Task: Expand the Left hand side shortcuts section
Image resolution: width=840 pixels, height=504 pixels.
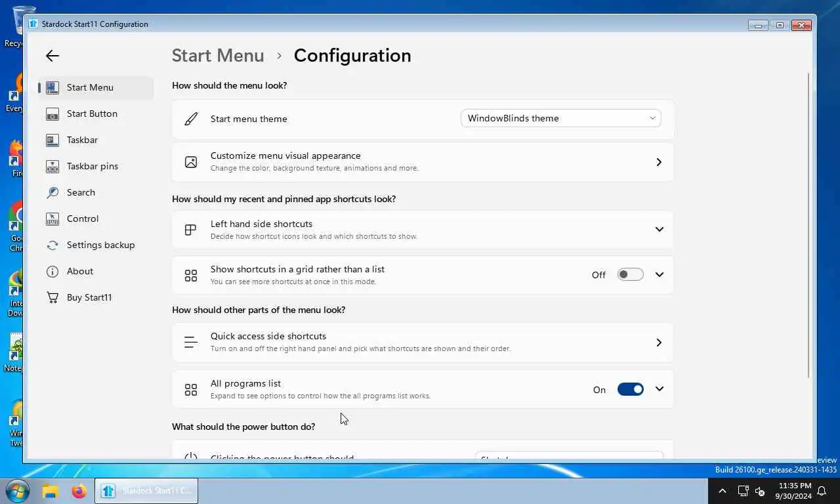Action: [660, 230]
